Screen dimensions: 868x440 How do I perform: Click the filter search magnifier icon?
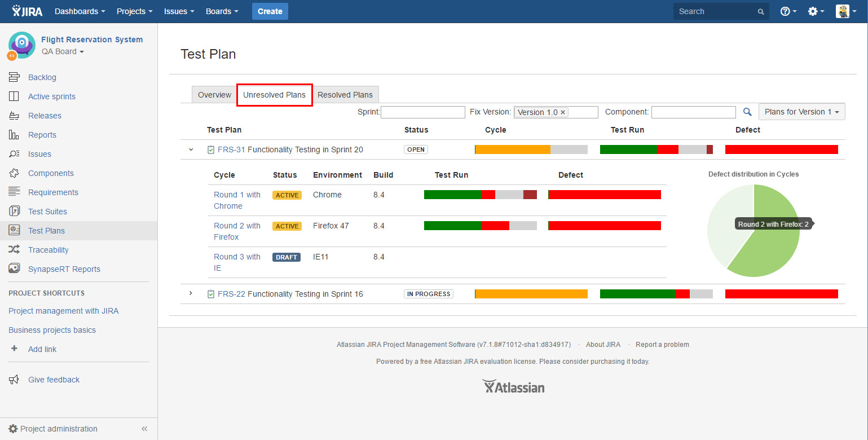747,112
